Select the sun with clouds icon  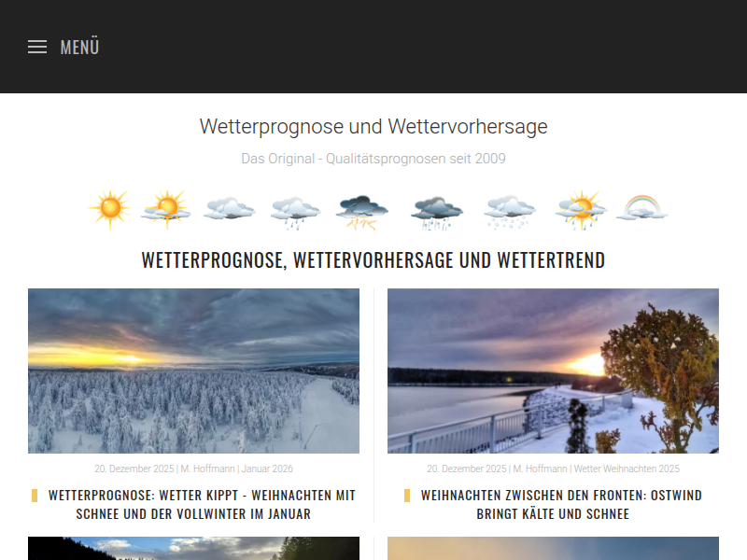(x=166, y=209)
